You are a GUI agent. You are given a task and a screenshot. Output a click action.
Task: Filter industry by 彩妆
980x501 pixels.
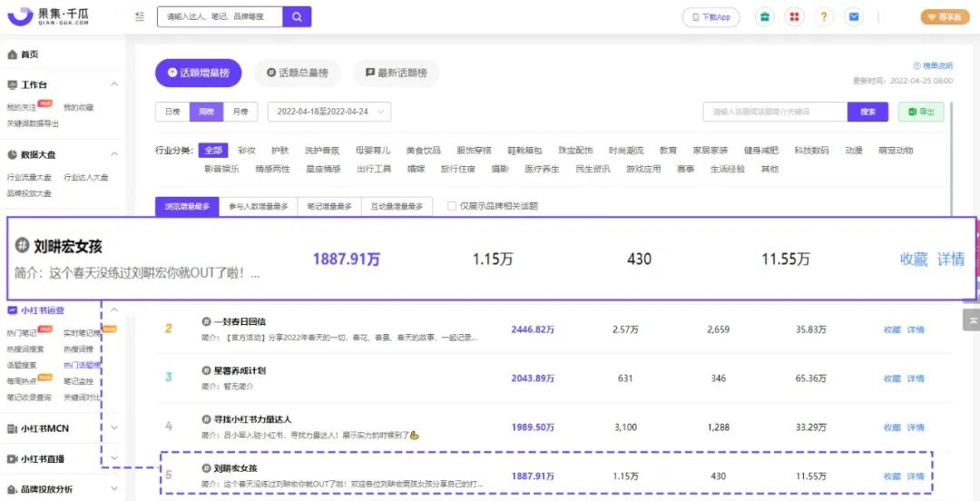247,151
